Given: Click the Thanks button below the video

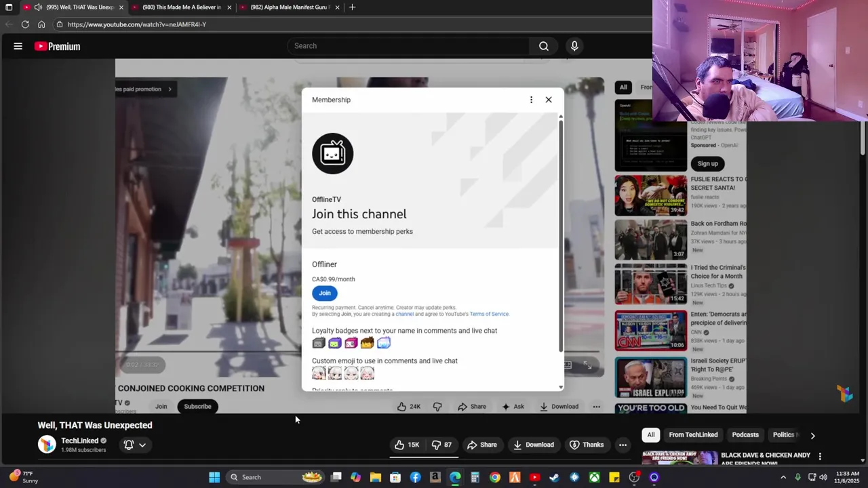Looking at the screenshot, I should (587, 445).
